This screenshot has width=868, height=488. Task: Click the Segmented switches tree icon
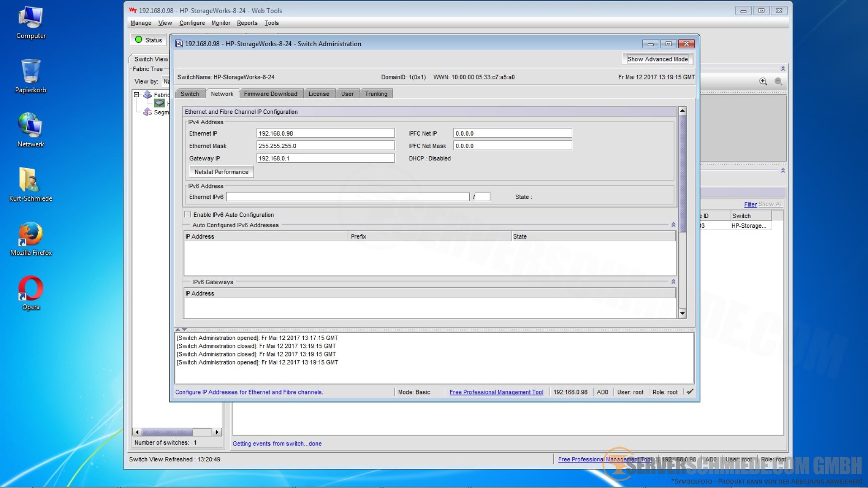coord(147,112)
